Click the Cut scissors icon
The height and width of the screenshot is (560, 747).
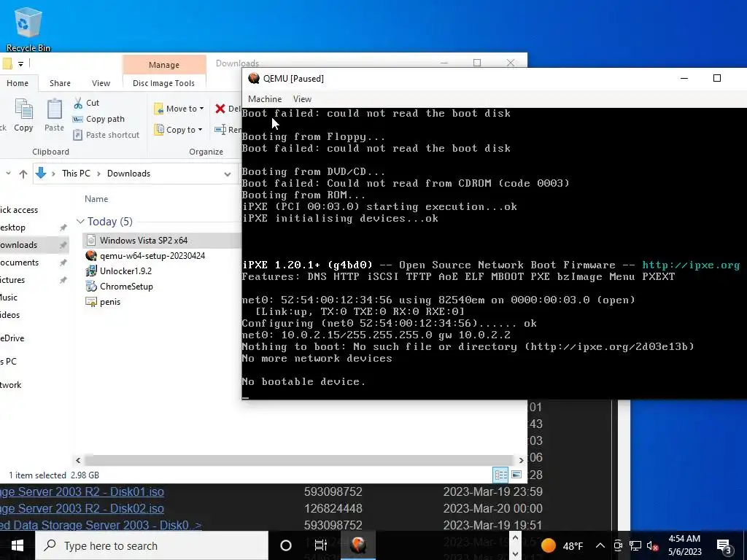click(78, 103)
